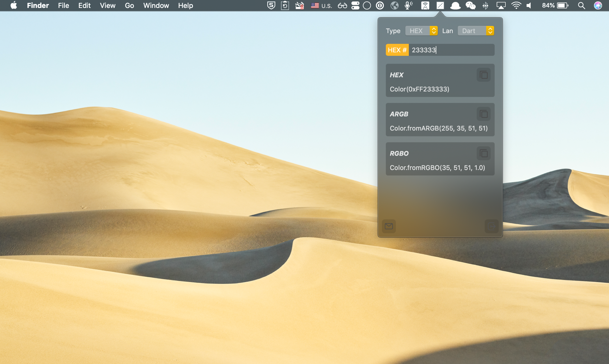Open the File menu

click(63, 6)
